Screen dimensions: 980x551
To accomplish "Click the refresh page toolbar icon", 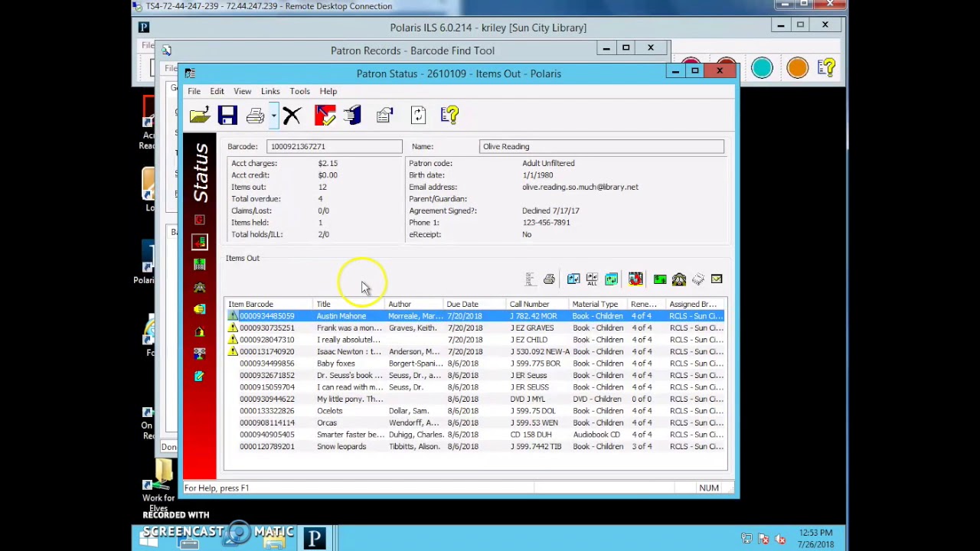I will pos(418,116).
